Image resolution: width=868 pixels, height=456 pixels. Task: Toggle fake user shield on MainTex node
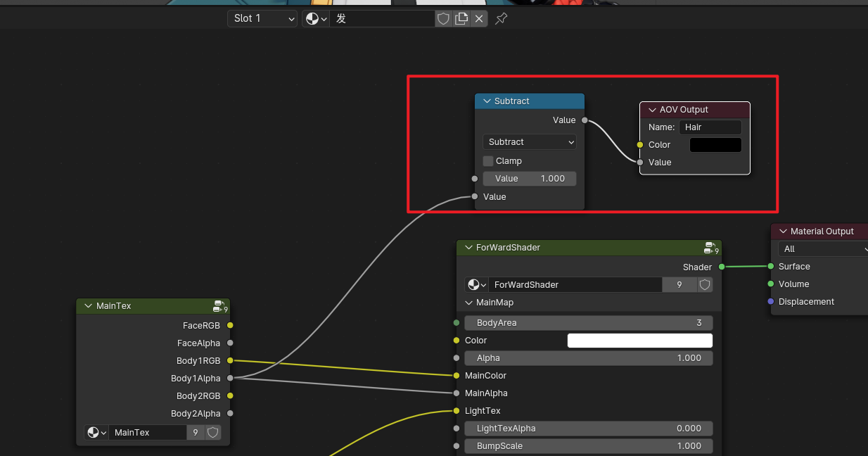pos(213,433)
